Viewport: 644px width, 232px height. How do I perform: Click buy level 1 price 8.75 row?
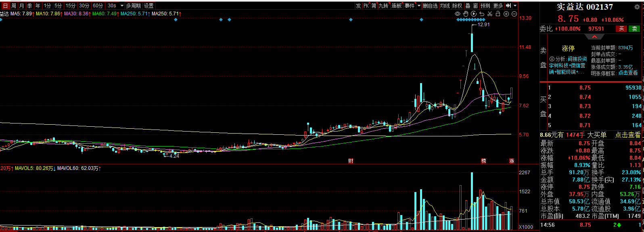[x=594, y=88]
